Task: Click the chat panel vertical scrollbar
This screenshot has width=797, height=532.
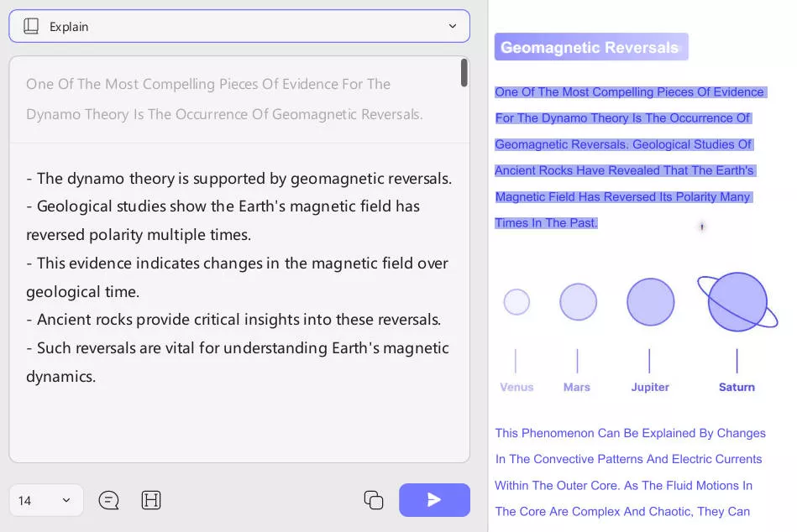Action: point(464,73)
